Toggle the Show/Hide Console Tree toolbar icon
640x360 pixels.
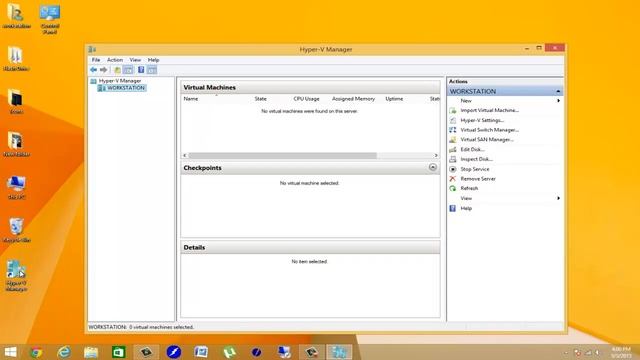128,70
